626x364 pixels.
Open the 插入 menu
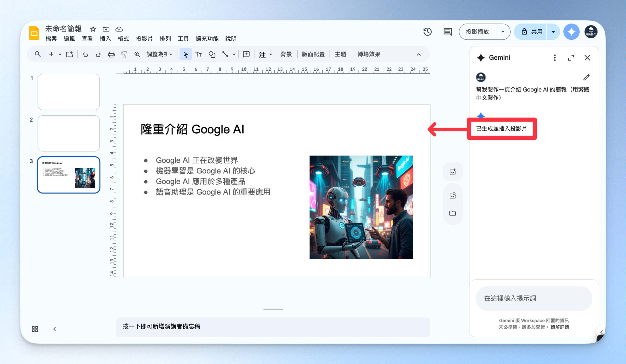point(105,39)
